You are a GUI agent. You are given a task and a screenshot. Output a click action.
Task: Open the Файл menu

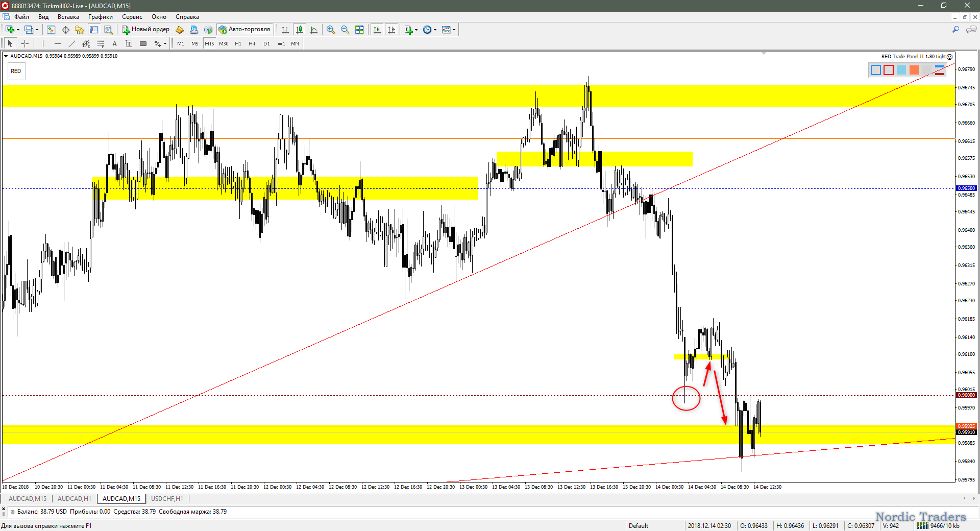click(21, 17)
